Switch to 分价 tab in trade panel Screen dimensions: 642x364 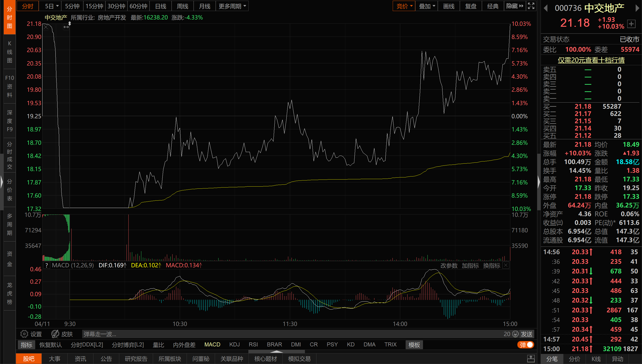[x=574, y=359]
